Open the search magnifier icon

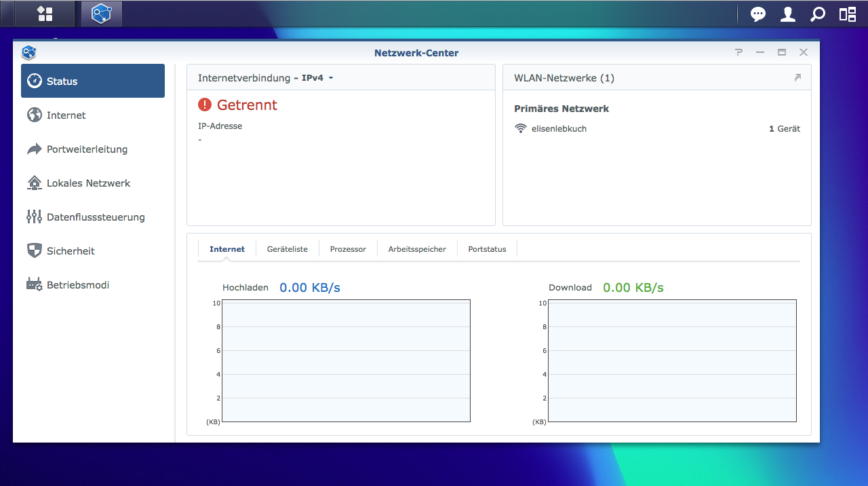(818, 14)
